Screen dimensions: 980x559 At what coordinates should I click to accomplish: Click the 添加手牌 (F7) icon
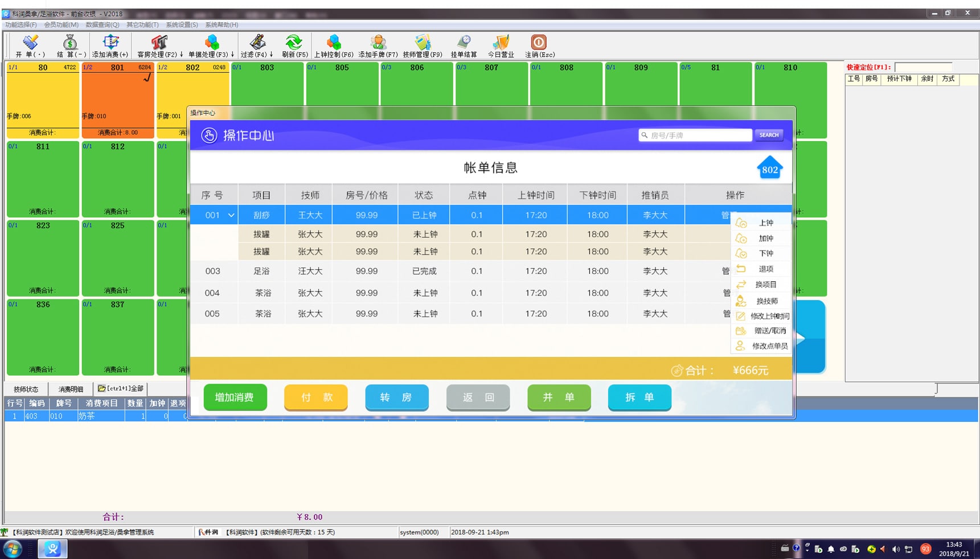coord(378,46)
